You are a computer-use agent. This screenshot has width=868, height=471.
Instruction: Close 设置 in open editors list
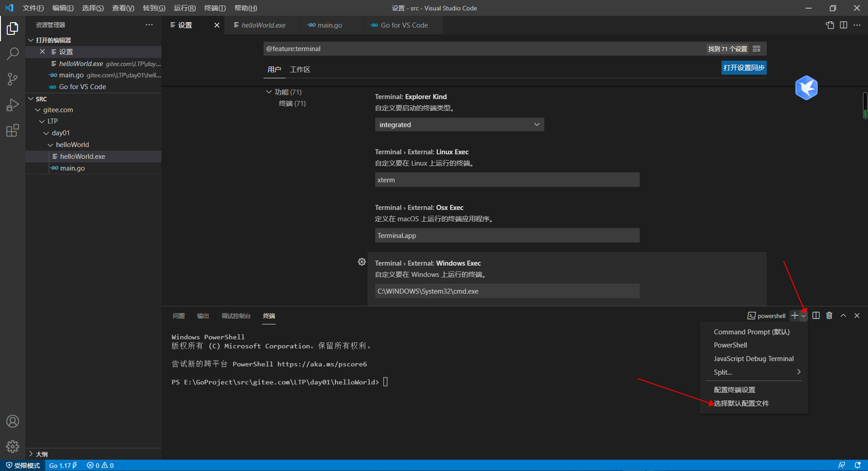pos(42,52)
